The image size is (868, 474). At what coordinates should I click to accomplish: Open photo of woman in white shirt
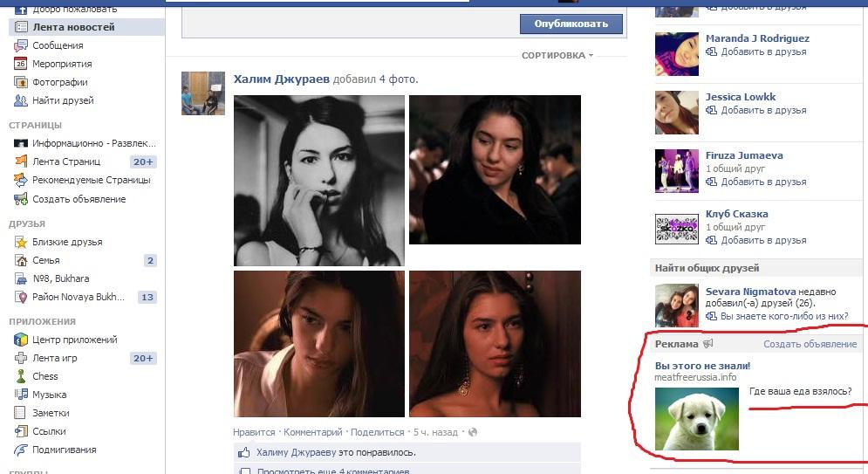tap(319, 343)
